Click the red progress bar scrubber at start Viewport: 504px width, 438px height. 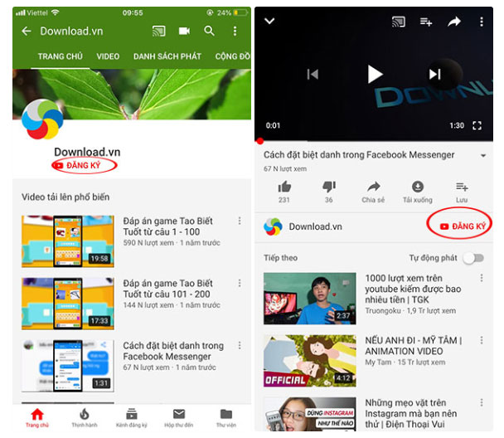click(x=260, y=141)
